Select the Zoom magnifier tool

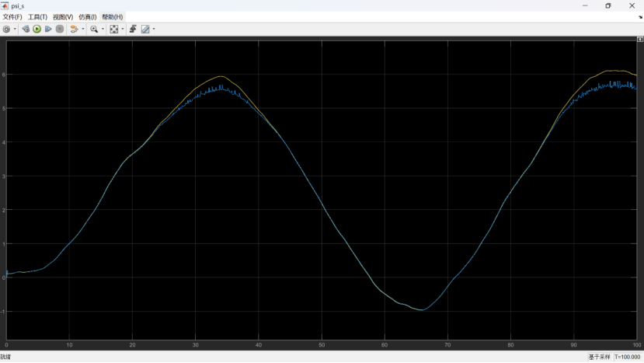[x=94, y=29]
